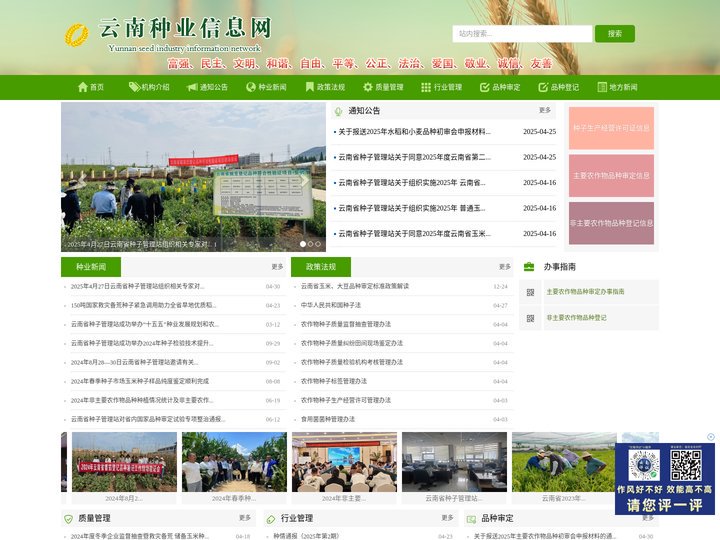Click the document icon beside 地方新闻
This screenshot has width=720, height=540.
pyautogui.click(x=602, y=87)
